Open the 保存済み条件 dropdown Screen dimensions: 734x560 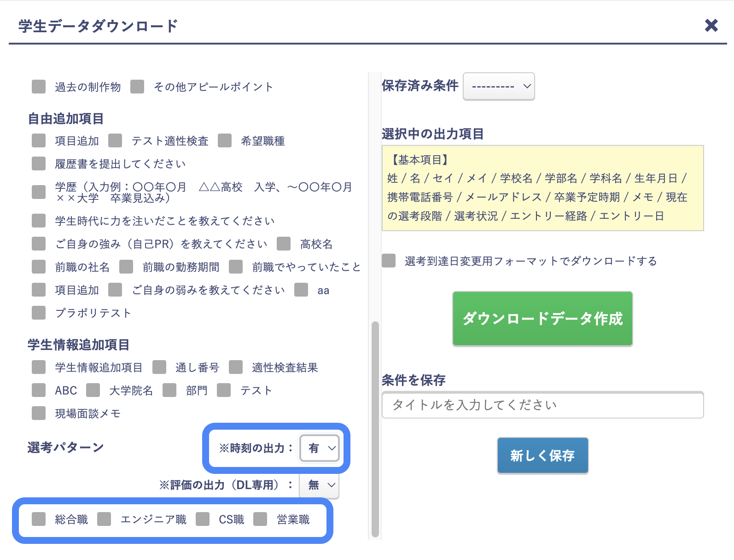[499, 86]
